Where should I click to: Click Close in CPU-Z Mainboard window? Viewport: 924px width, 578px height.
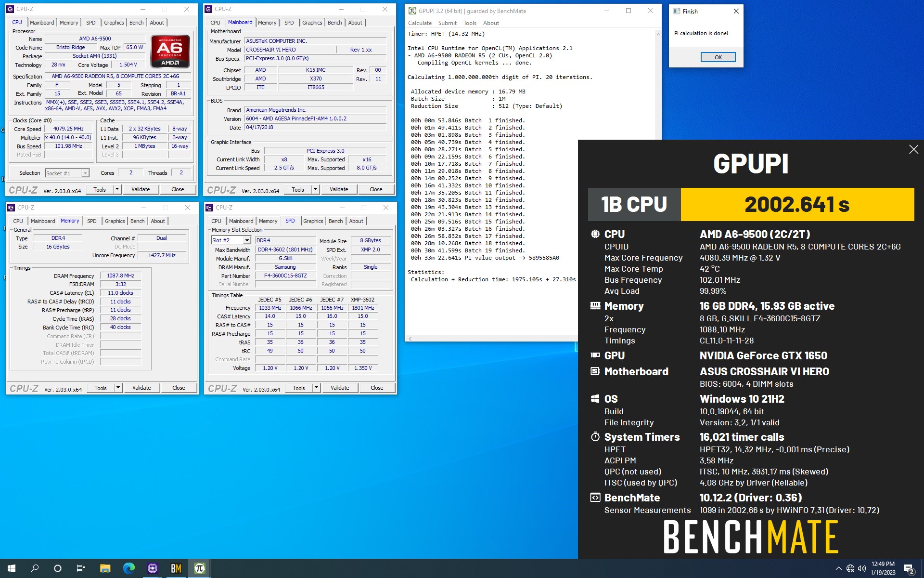376,189
